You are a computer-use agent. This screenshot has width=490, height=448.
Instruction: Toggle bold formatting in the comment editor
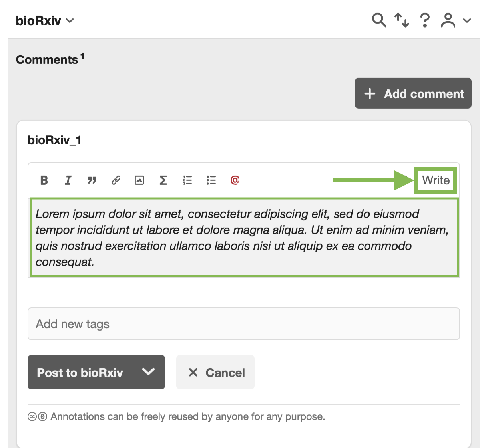point(44,180)
